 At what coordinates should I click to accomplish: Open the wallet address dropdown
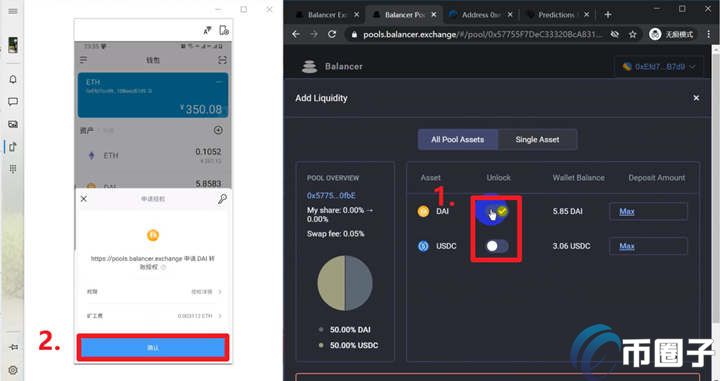[x=658, y=67]
